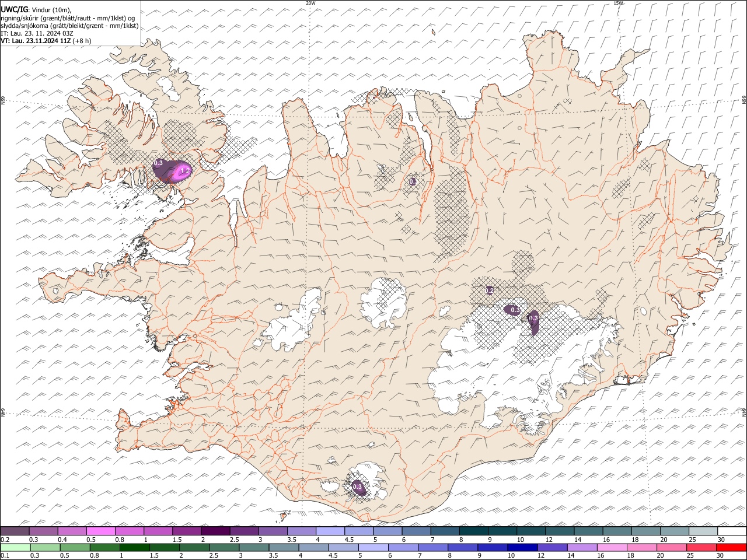Select the 1.5 swatch on the upper scale

click(x=187, y=531)
